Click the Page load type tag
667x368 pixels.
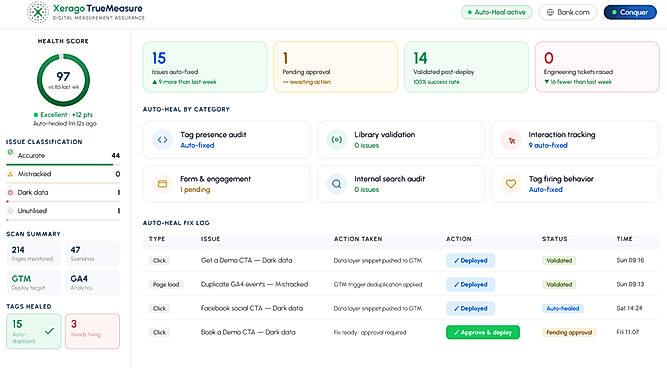166,285
